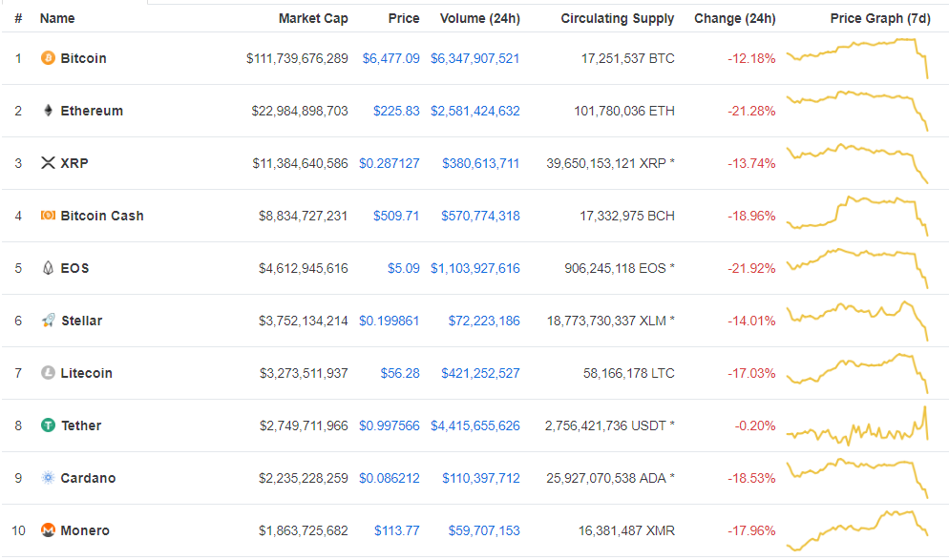Click the Bitcoin Cash orange icon
Viewport: 949px width, 560px height.
click(x=48, y=216)
